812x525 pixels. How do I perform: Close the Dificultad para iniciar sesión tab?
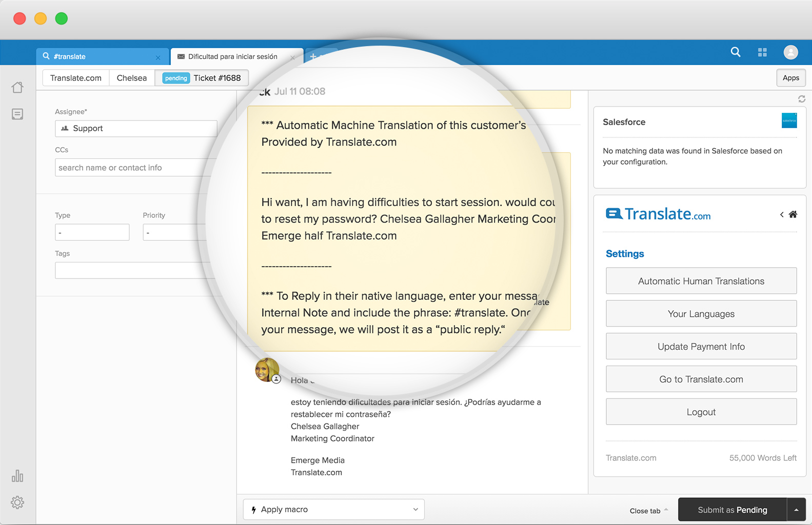pyautogui.click(x=292, y=57)
